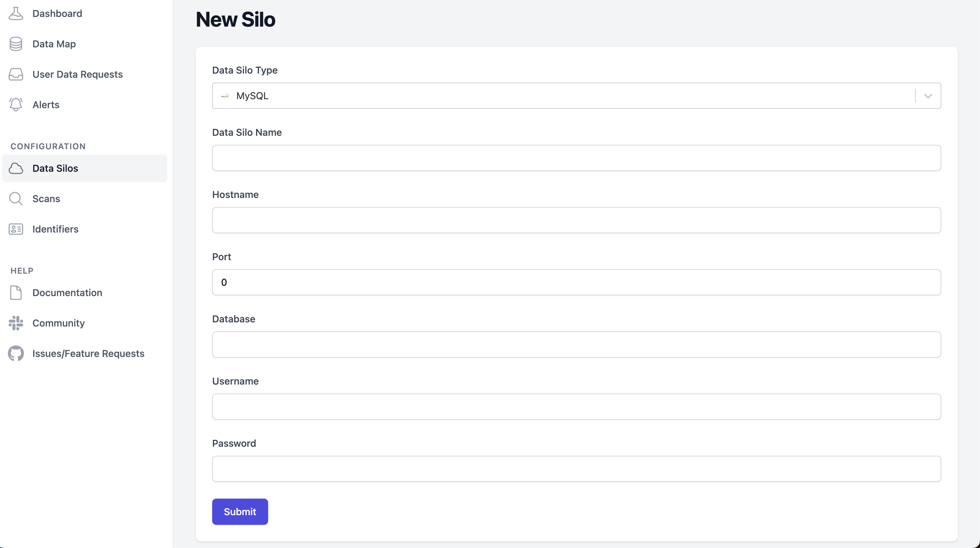The width and height of the screenshot is (980, 548).
Task: Click the Dashboard icon in sidebar
Action: (x=16, y=13)
